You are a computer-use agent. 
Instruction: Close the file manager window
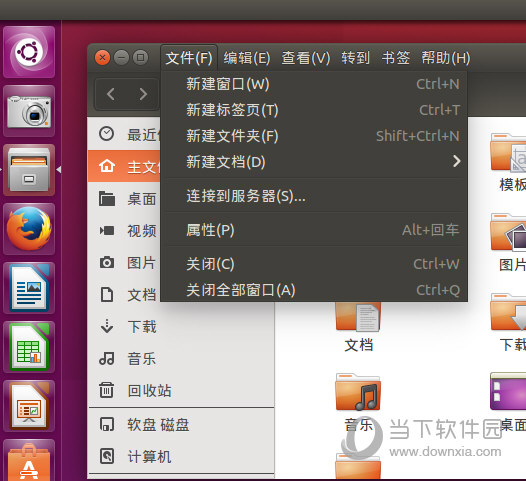tap(103, 58)
